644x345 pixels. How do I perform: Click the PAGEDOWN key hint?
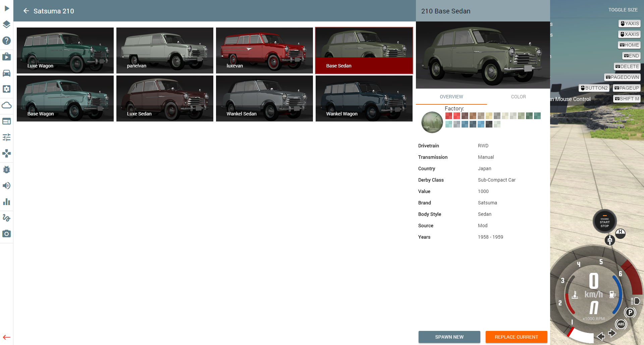622,77
